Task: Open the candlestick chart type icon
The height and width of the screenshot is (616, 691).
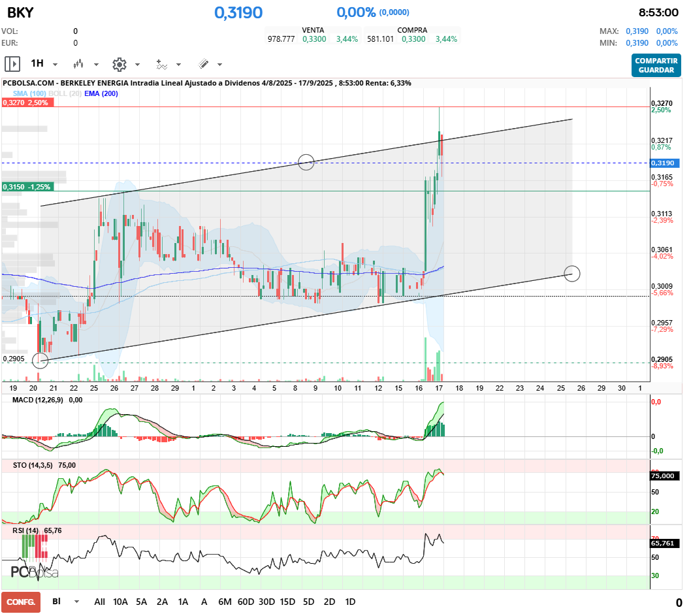Action: pos(79,64)
